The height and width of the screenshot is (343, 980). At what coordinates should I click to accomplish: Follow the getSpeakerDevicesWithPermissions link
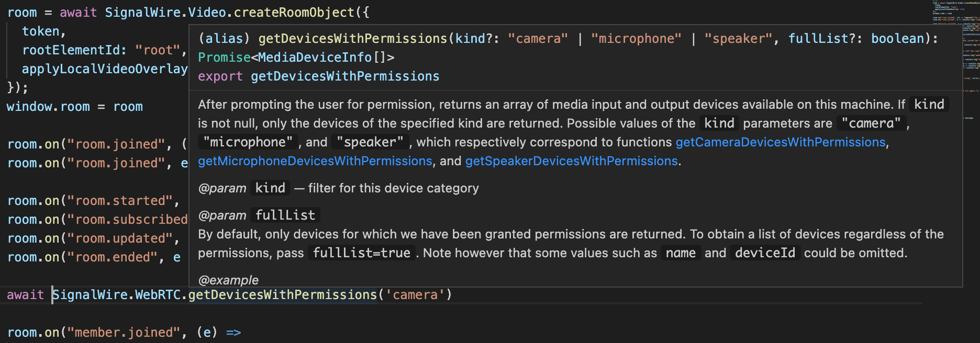pyautogui.click(x=570, y=161)
